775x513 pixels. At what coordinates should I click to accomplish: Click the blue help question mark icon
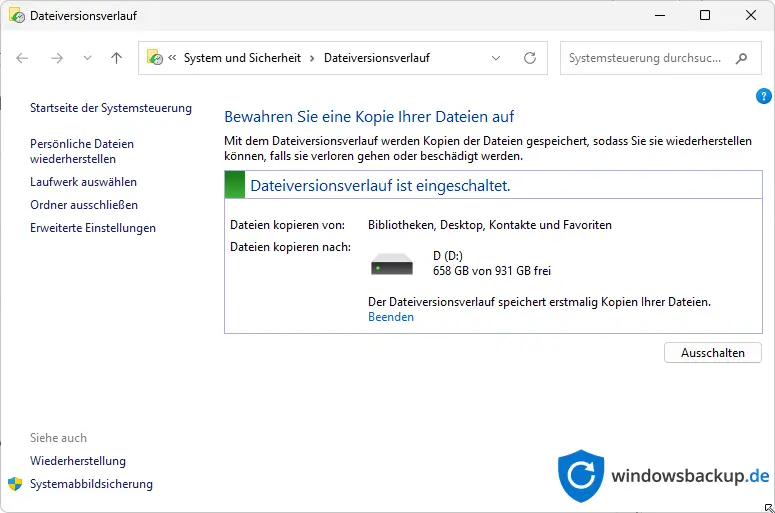[764, 96]
